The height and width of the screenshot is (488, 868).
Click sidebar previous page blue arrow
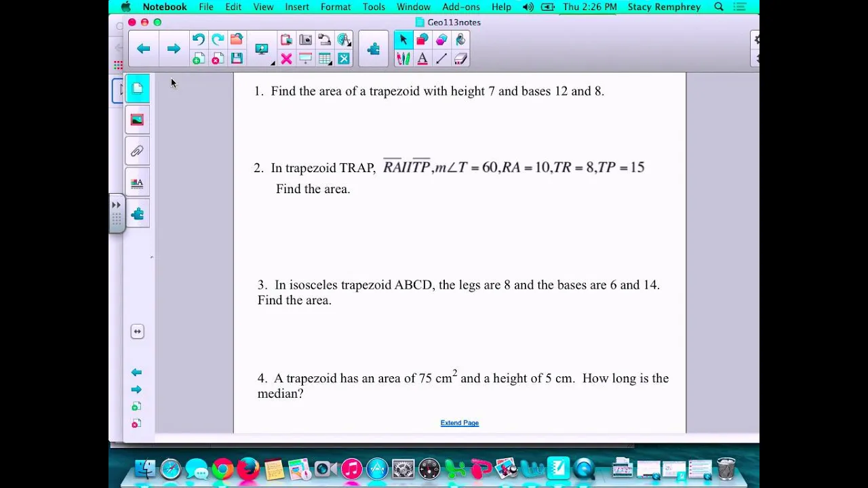[x=136, y=372]
